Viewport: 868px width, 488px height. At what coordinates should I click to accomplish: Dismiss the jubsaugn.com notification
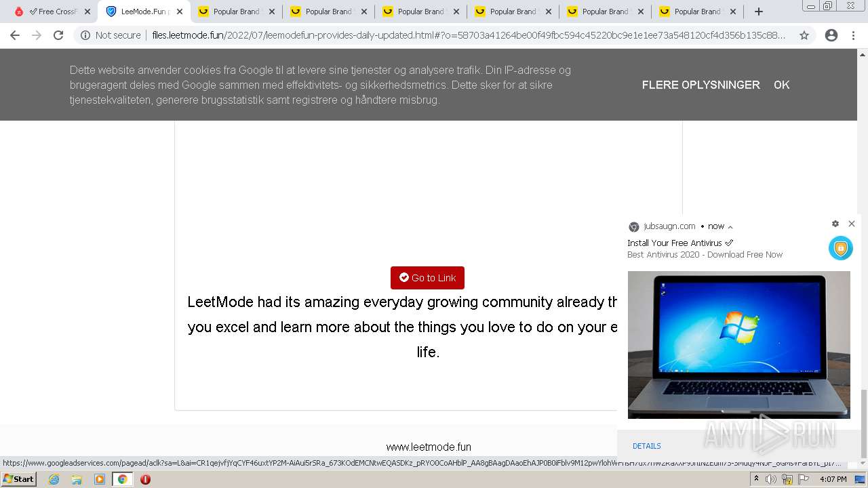852,224
